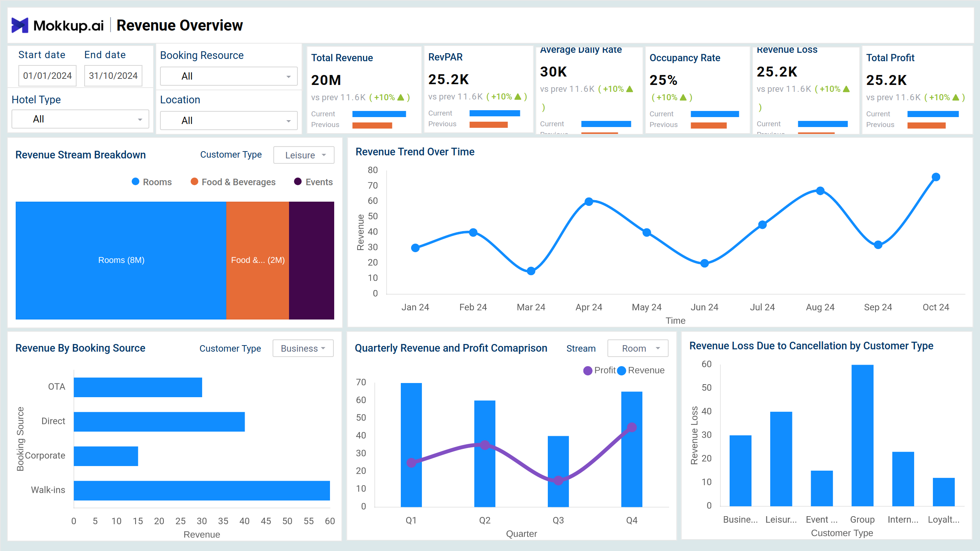
Task: Select the Walk-ins booking source bar
Action: [x=202, y=491]
